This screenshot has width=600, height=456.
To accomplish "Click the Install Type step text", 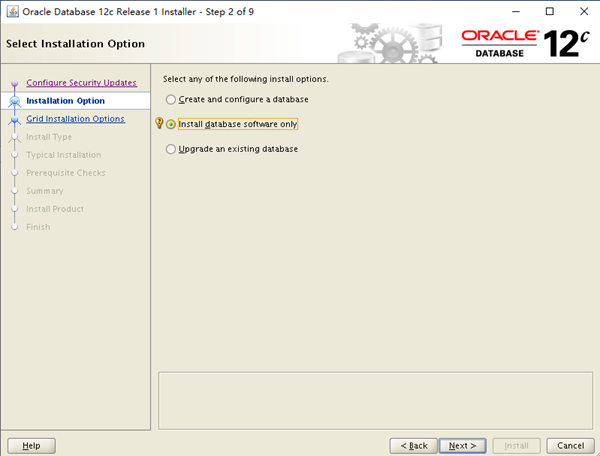I will [49, 137].
